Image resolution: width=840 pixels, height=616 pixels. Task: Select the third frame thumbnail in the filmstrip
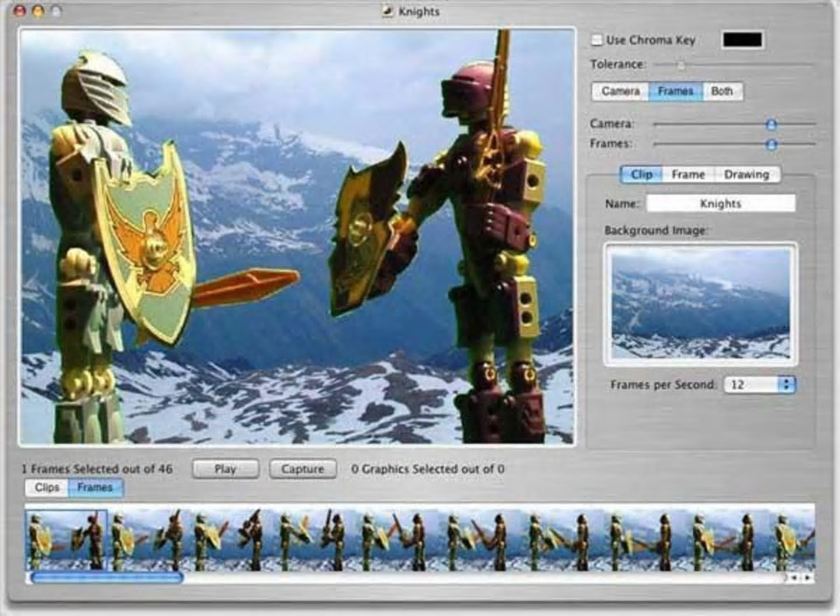pos(232,540)
